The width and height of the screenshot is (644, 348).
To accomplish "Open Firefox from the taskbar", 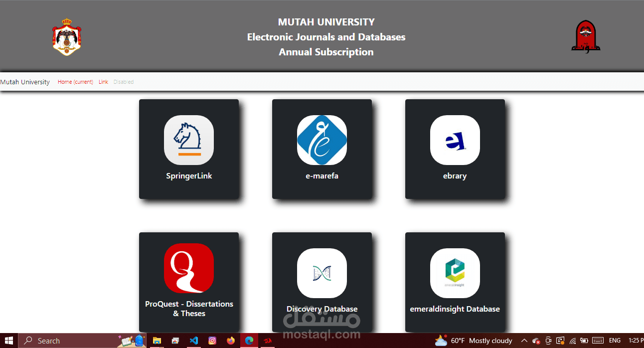I will (x=230, y=341).
